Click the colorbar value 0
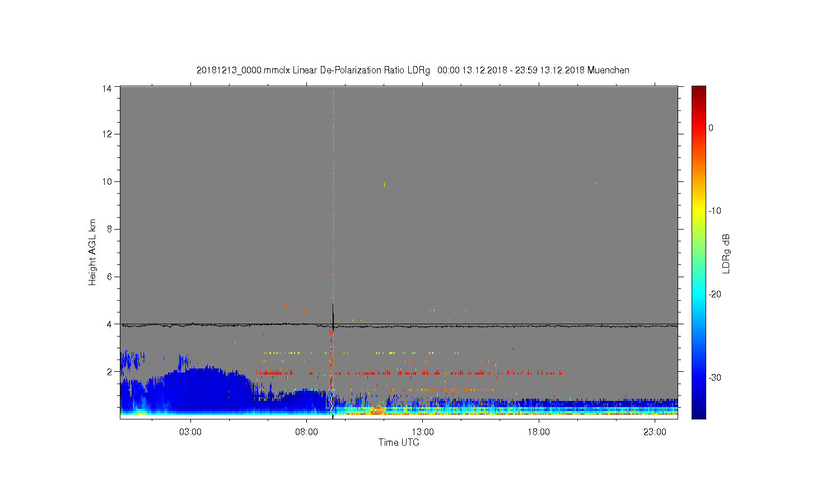840x504 pixels. pos(711,128)
